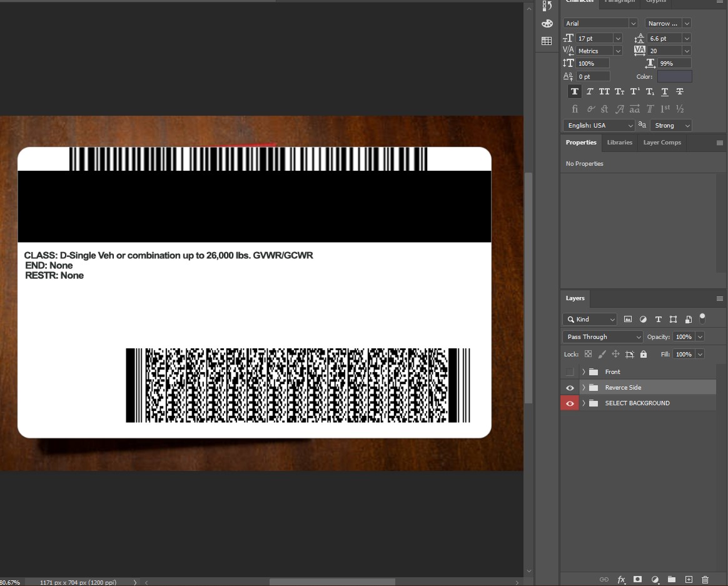This screenshot has width=728, height=586.
Task: Toggle Faux Bold text style
Action: point(575,91)
